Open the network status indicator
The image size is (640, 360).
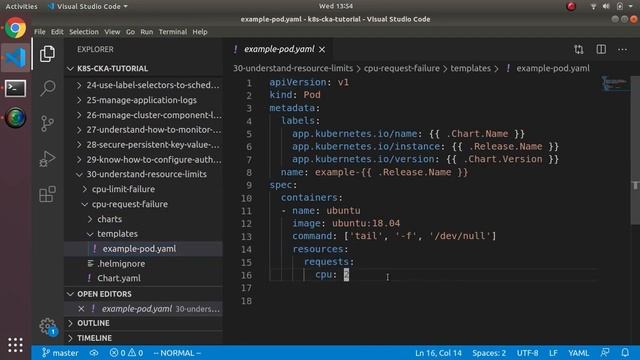coord(593,6)
